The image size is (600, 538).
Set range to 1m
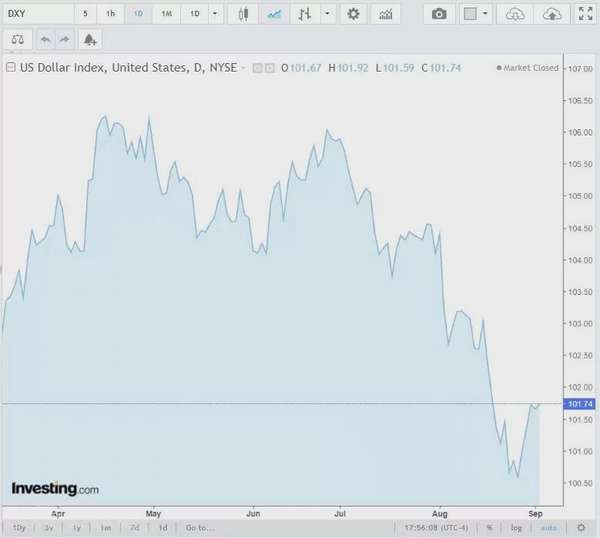pyautogui.click(x=106, y=528)
